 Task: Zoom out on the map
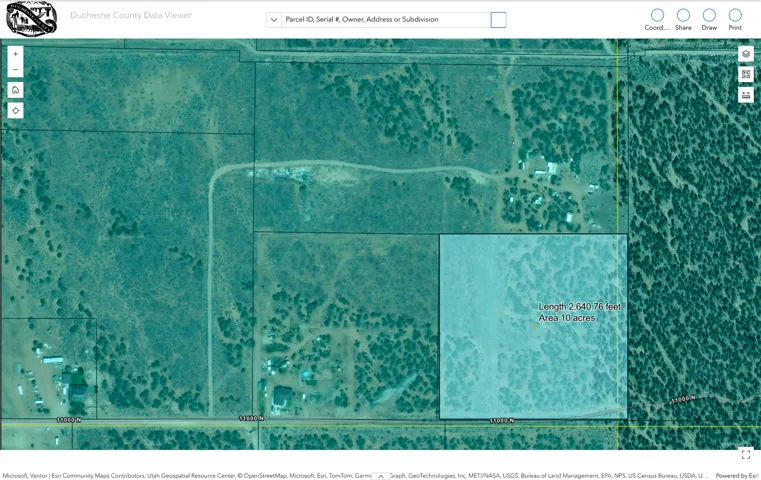point(16,69)
